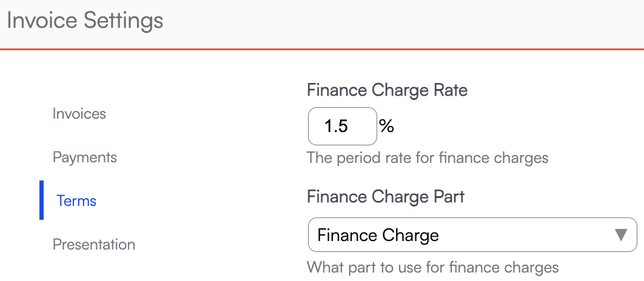Place cursor on the 1.5 rate value

336,127
